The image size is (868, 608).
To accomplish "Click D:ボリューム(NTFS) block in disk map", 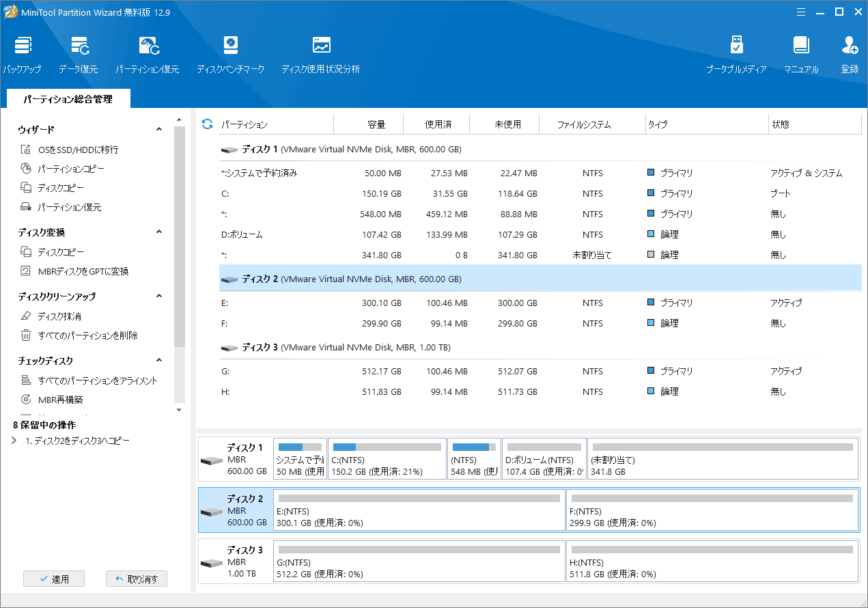I will point(544,458).
